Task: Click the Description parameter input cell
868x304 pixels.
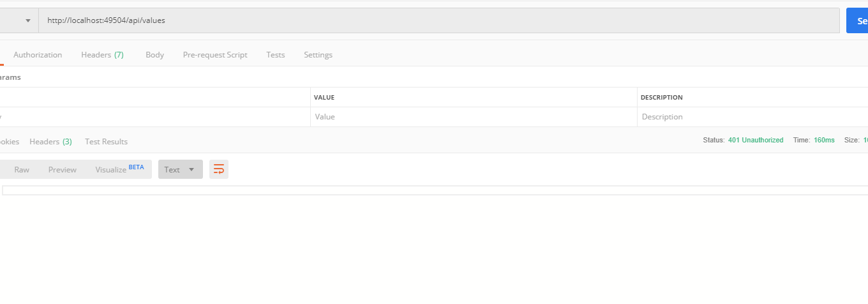Action: pos(753,117)
